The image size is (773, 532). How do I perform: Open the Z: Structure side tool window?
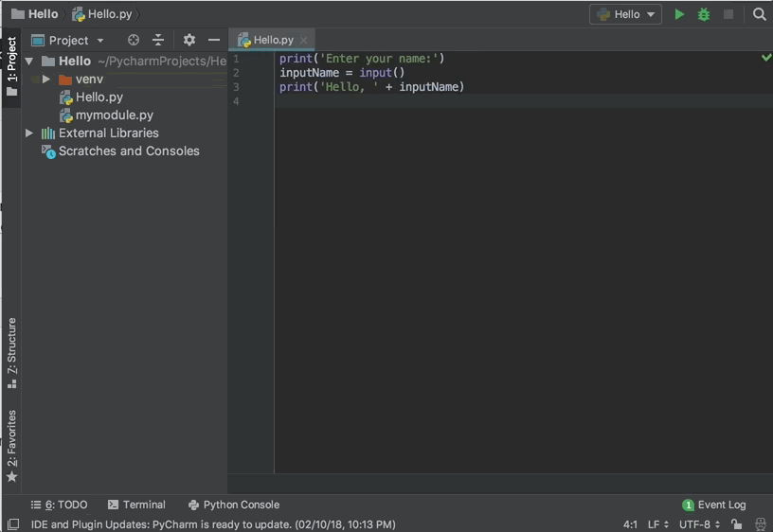tap(11, 352)
